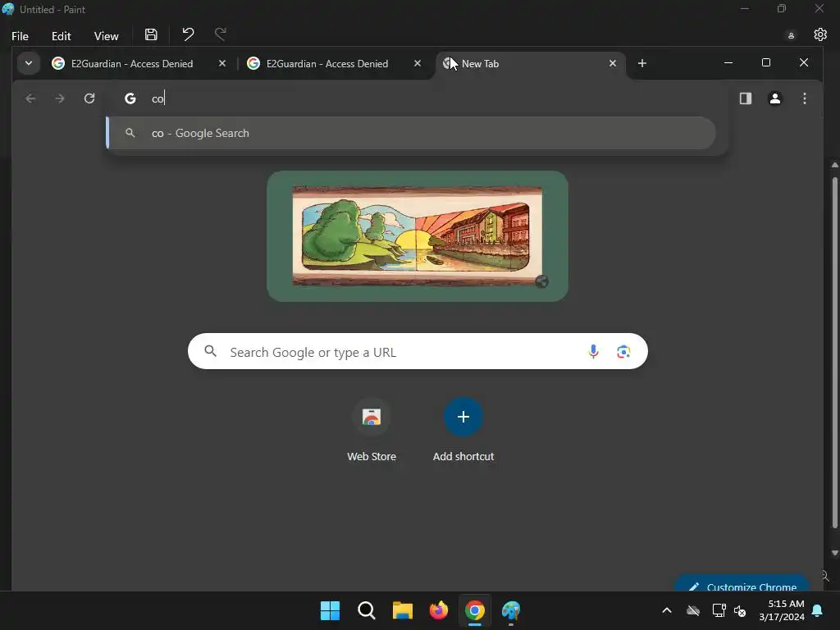Close the New Tab tab
This screenshot has width=840, height=630.
coord(612,64)
